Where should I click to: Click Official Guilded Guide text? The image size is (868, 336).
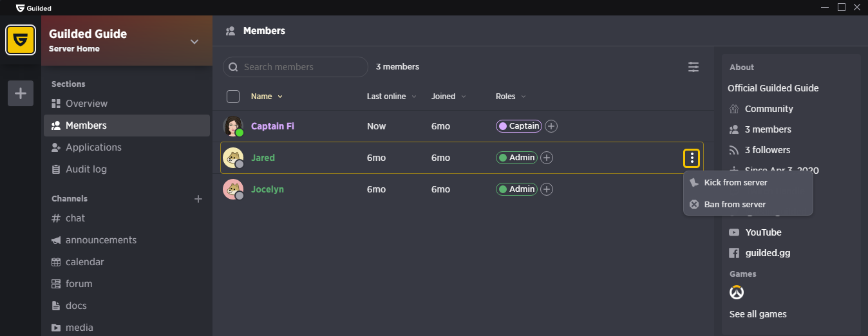(773, 88)
